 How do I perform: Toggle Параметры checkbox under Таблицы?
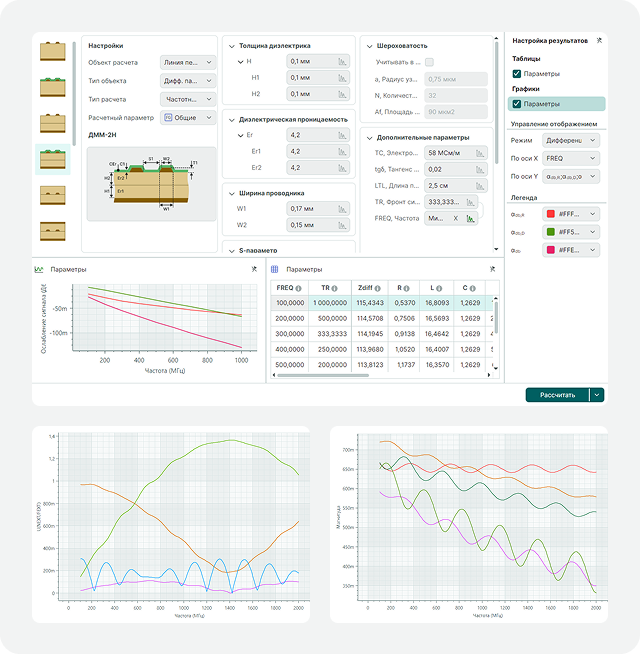517,74
